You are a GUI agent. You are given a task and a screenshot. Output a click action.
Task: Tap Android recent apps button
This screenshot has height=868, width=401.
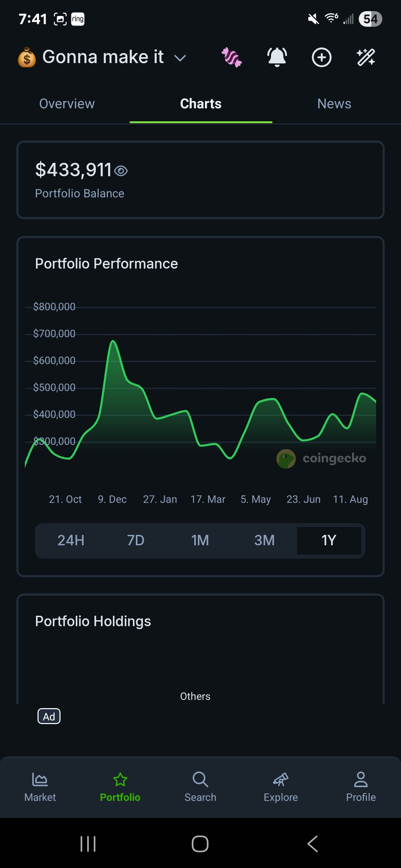pos(88,844)
